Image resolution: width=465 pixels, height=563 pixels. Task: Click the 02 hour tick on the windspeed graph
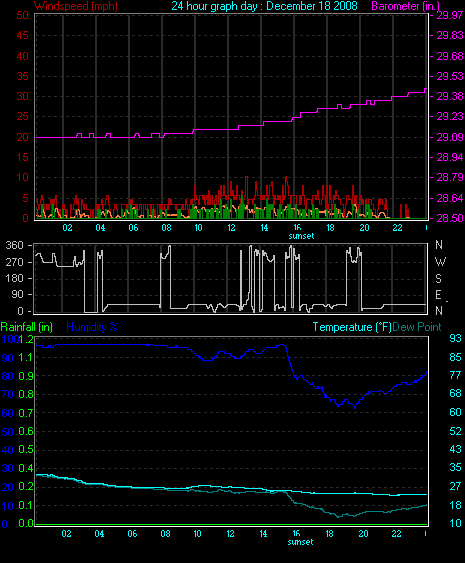[x=67, y=228]
